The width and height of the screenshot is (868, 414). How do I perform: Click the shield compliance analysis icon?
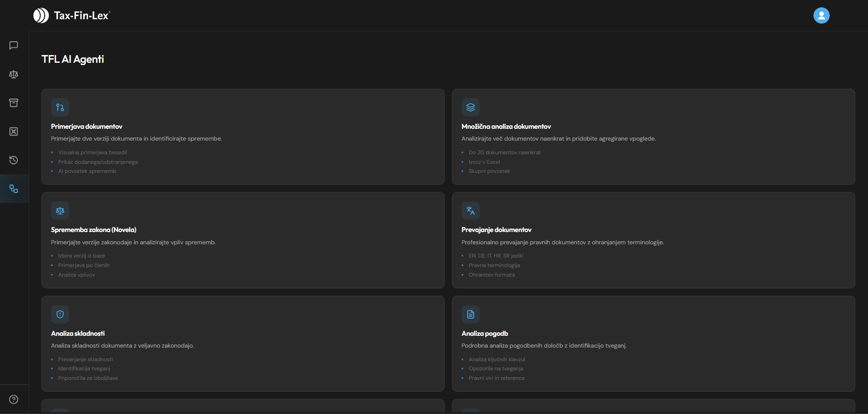pyautogui.click(x=60, y=314)
